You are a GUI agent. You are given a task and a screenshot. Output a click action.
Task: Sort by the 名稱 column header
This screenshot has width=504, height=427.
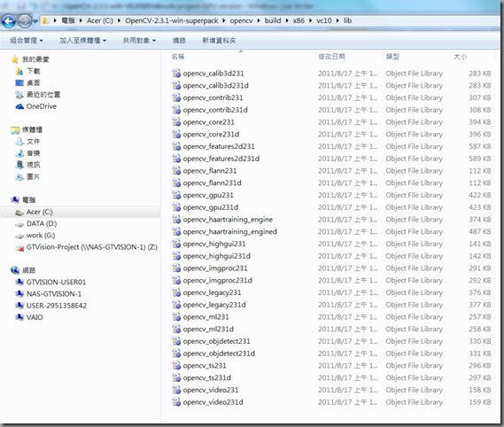tap(178, 57)
